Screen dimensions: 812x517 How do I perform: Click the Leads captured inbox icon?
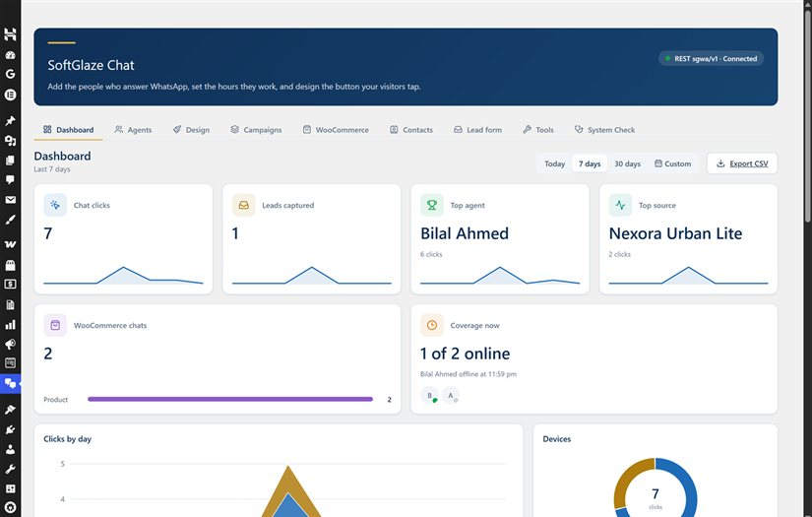[x=243, y=205]
